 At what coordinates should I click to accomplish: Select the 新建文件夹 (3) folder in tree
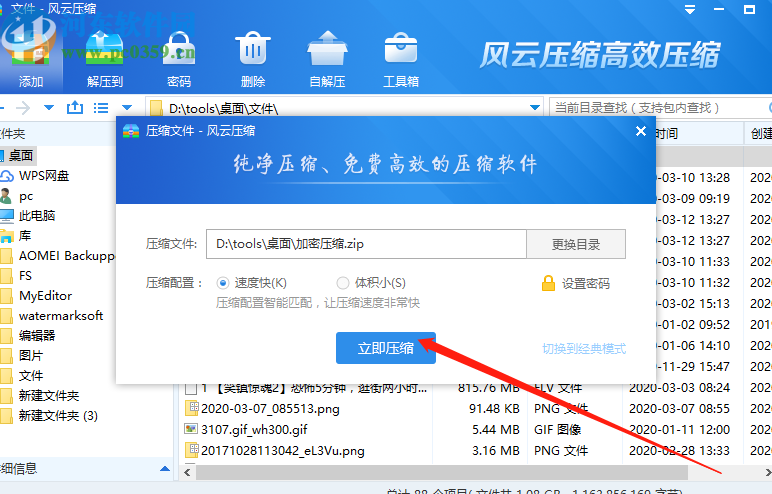click(58, 416)
